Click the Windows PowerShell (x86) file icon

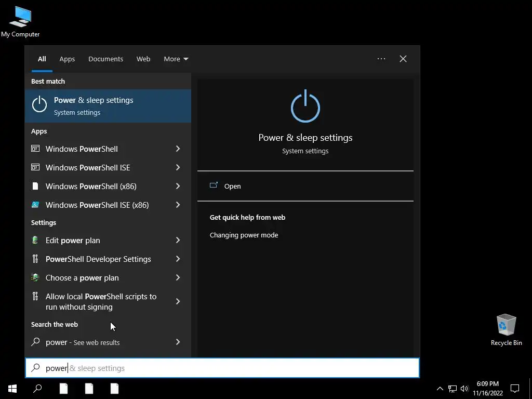(x=35, y=186)
